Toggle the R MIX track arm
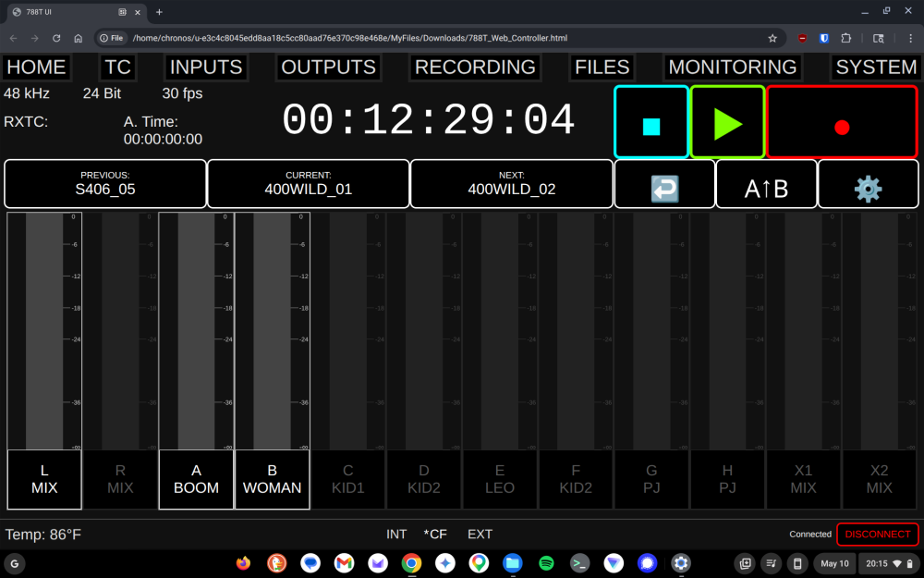 (120, 479)
